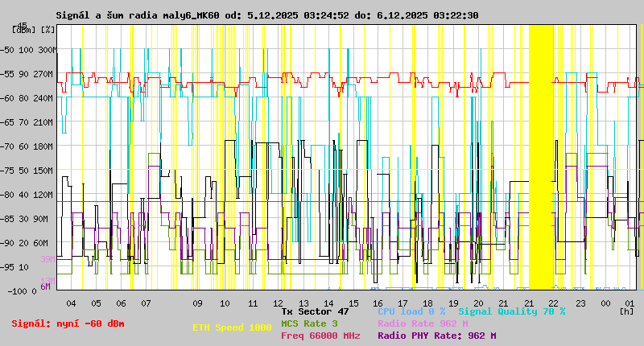This screenshot has height=346, width=644.
Task: Click the [dBm] unit label on the y-axis
Action: pyautogui.click(x=24, y=30)
